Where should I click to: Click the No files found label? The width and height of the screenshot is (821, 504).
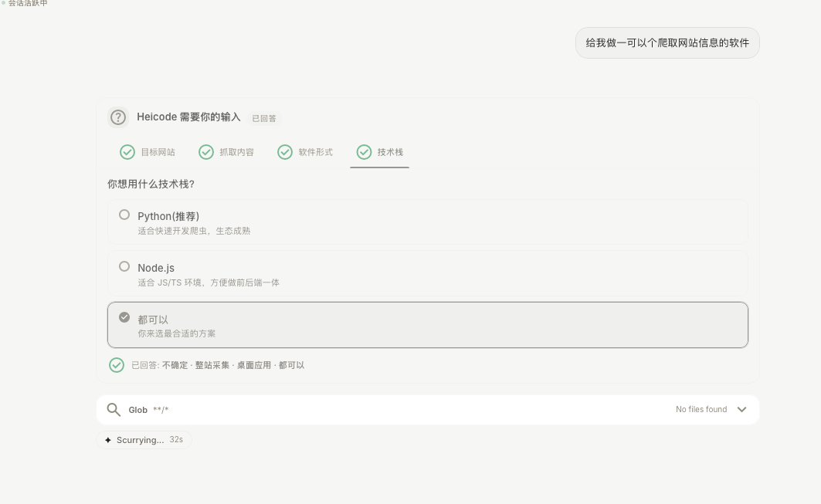701,409
